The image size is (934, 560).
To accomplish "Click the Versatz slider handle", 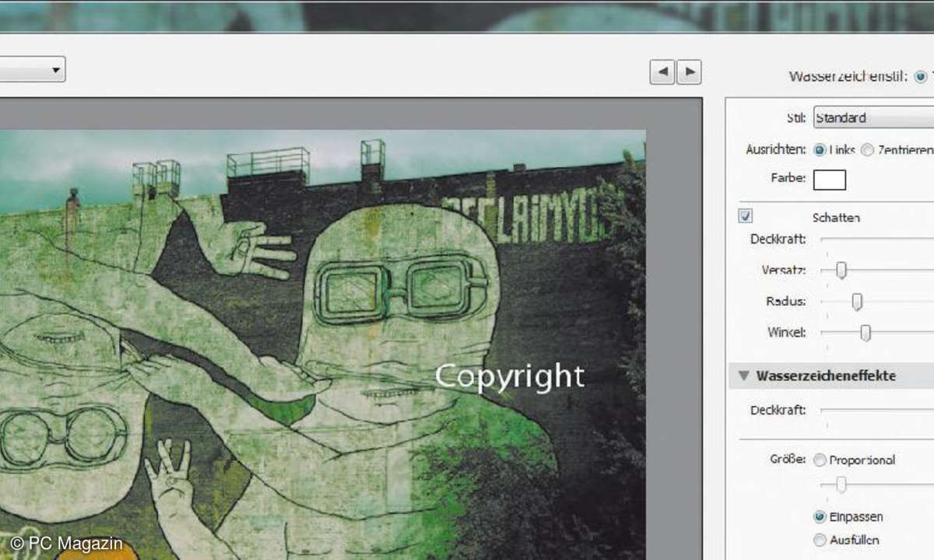I will (x=841, y=271).
